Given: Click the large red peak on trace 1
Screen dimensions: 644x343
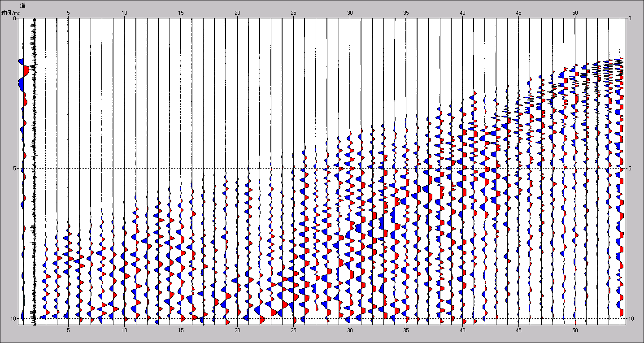Looking at the screenshot, I should 26,70.
